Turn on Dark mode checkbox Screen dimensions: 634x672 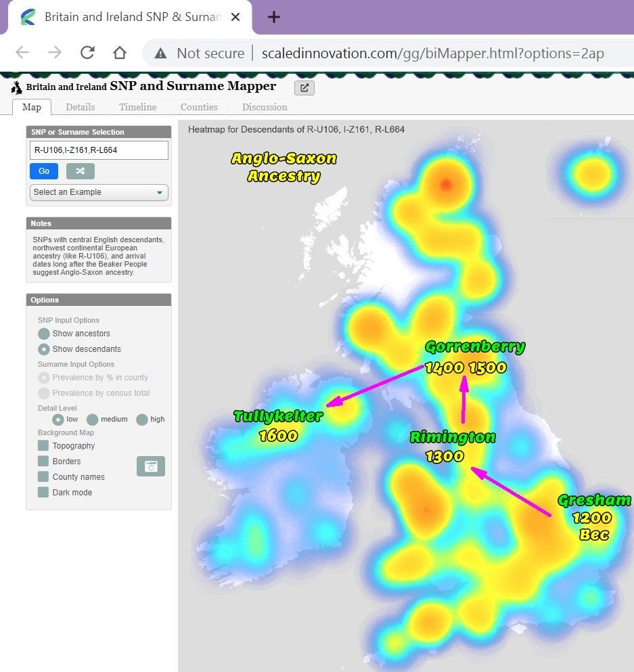pyautogui.click(x=43, y=493)
